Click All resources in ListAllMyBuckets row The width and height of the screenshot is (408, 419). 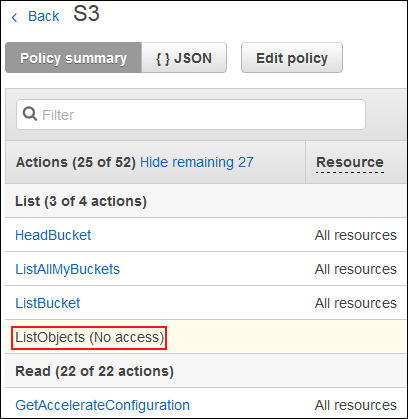[356, 269]
